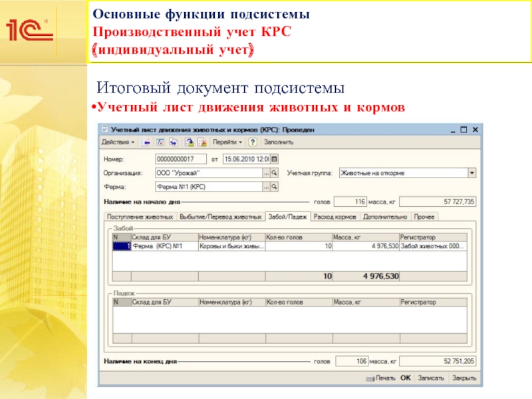Click the search icon next to Организация
The width and height of the screenshot is (532, 399).
pyautogui.click(x=275, y=173)
